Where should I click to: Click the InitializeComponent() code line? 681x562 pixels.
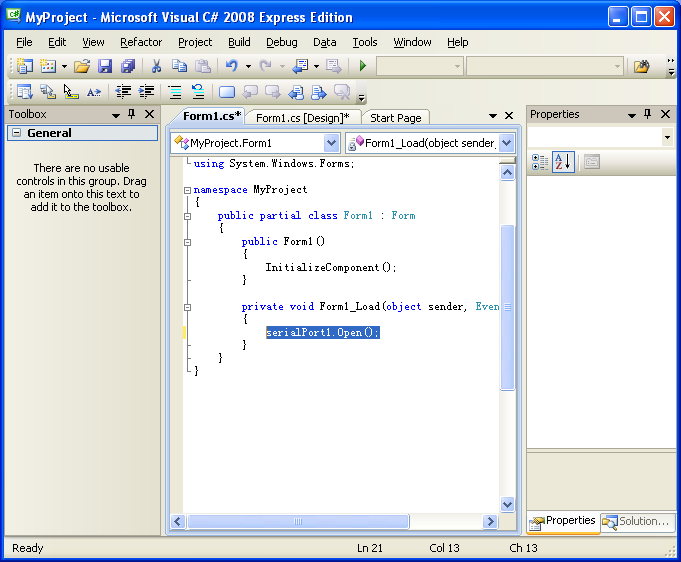pyautogui.click(x=331, y=267)
